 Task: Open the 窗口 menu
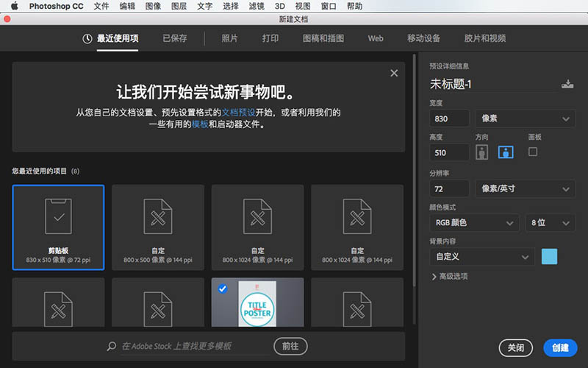(x=329, y=6)
